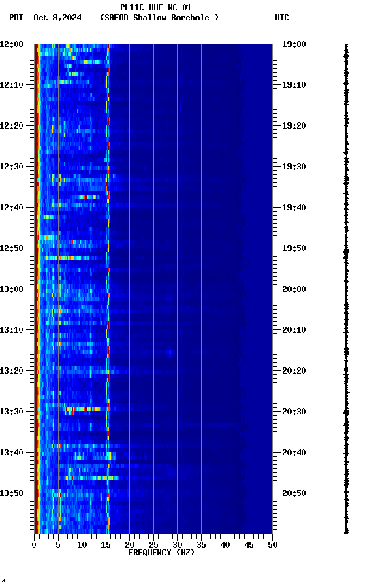Click the UTC time label 20:20
Viewport: 376px width, 588px height.
pyautogui.click(x=294, y=372)
